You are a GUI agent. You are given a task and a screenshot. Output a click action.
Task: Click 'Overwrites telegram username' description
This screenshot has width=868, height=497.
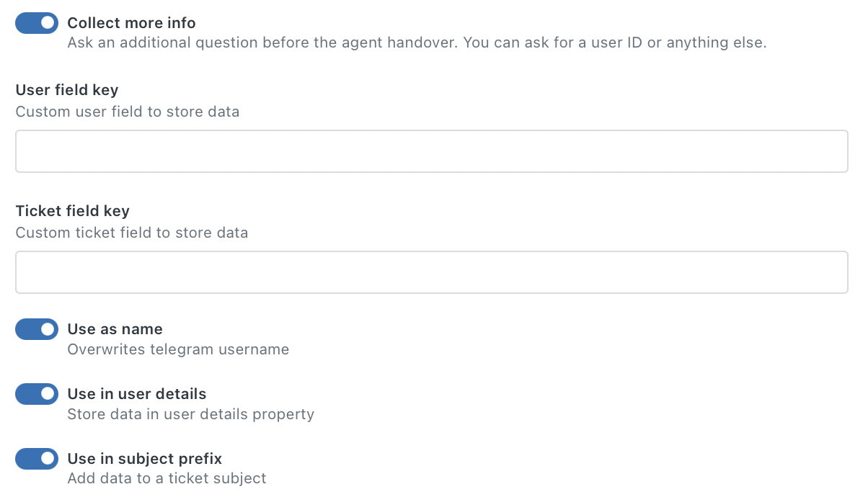pyautogui.click(x=178, y=349)
